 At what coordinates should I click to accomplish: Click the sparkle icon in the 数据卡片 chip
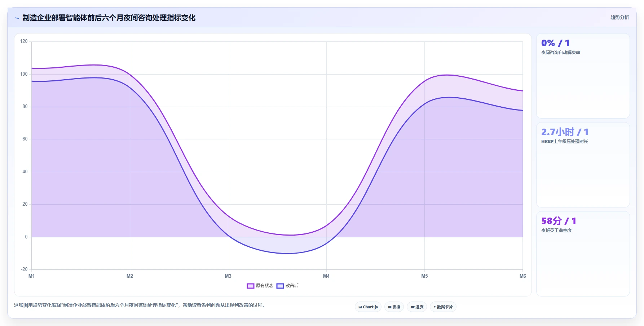click(x=435, y=307)
